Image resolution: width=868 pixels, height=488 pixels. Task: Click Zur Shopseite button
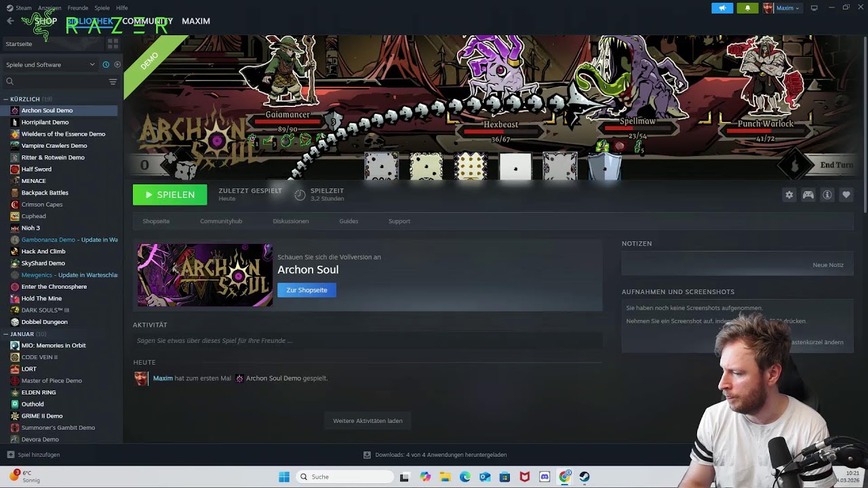tap(307, 290)
